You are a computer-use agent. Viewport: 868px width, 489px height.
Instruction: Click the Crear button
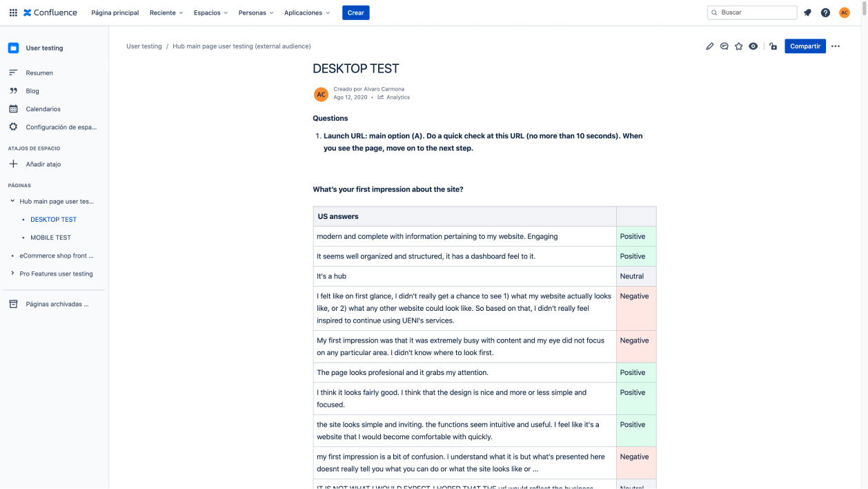pos(355,12)
